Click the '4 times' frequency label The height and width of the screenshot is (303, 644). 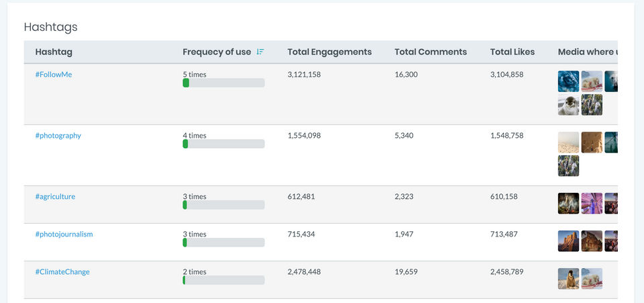(x=195, y=136)
